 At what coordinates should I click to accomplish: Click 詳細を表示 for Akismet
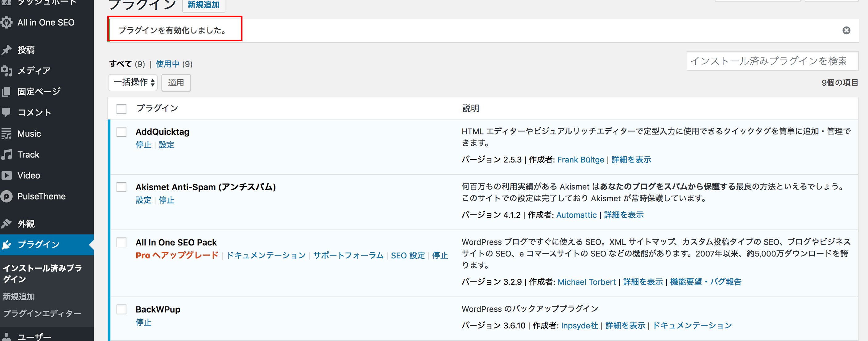point(624,215)
